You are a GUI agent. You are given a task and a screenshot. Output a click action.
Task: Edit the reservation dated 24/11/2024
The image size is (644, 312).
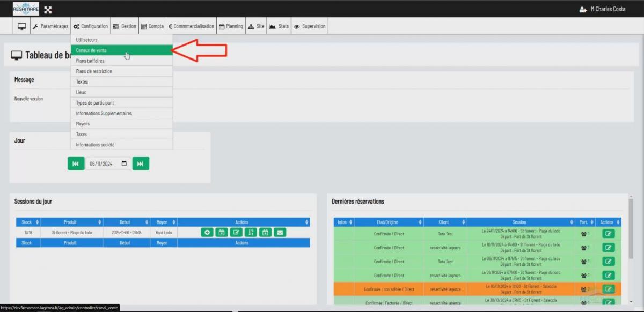tap(608, 234)
